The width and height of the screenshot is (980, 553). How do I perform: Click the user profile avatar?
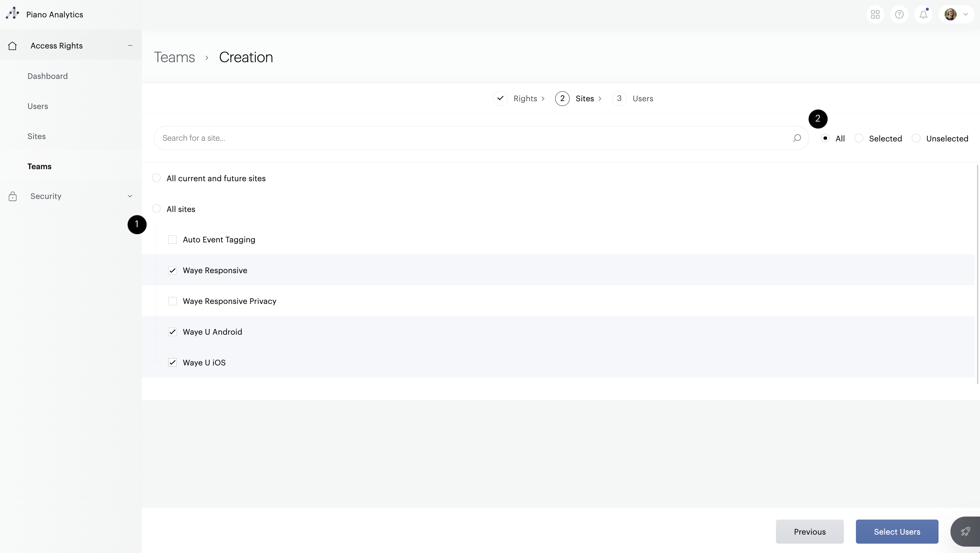click(x=950, y=14)
